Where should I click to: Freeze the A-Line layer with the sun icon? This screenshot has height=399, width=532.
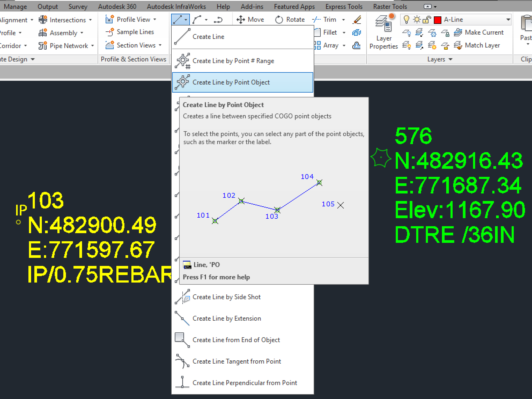pos(417,19)
